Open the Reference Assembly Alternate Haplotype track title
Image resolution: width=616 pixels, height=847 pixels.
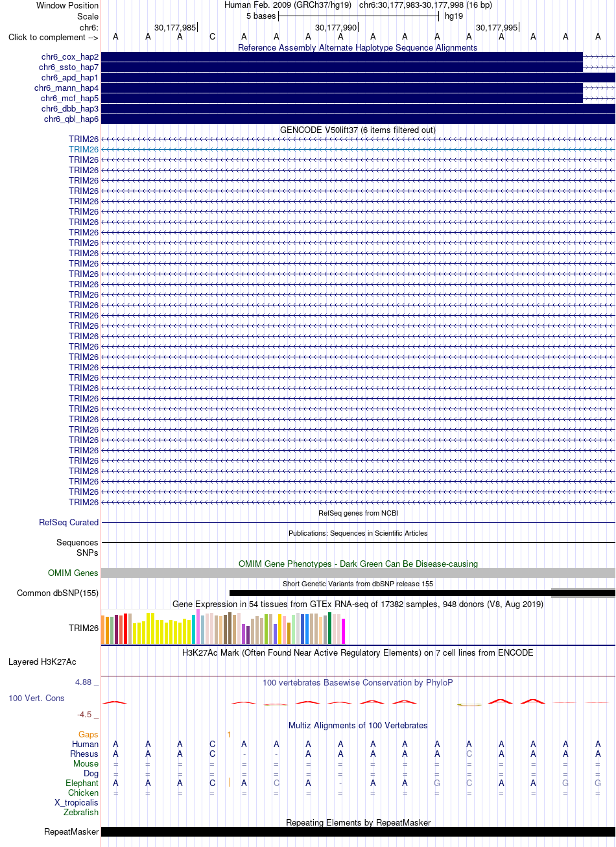click(358, 47)
